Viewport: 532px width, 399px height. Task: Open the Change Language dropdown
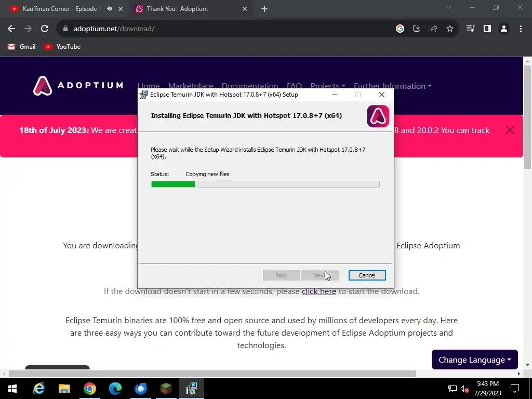[475, 360]
